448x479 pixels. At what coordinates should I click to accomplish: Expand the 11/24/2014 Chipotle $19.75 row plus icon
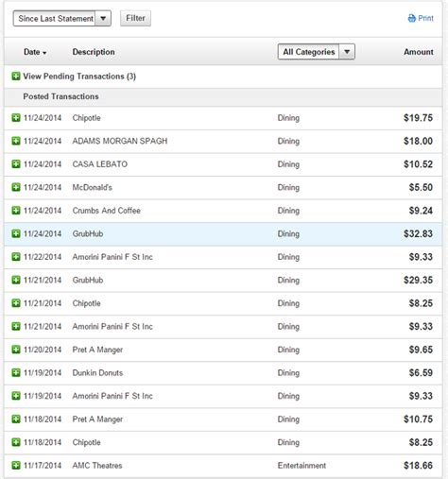(x=16, y=118)
